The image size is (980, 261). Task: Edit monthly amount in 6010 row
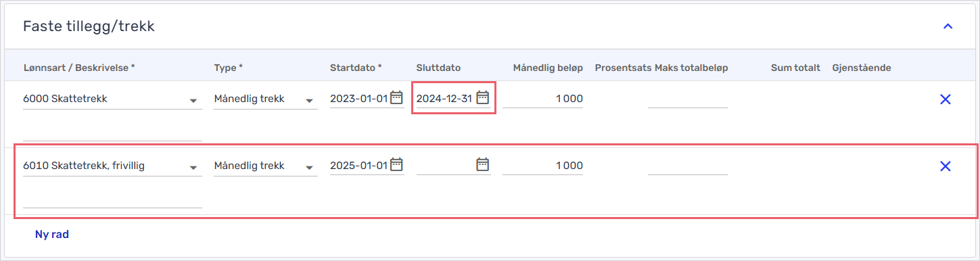pyautogui.click(x=542, y=166)
